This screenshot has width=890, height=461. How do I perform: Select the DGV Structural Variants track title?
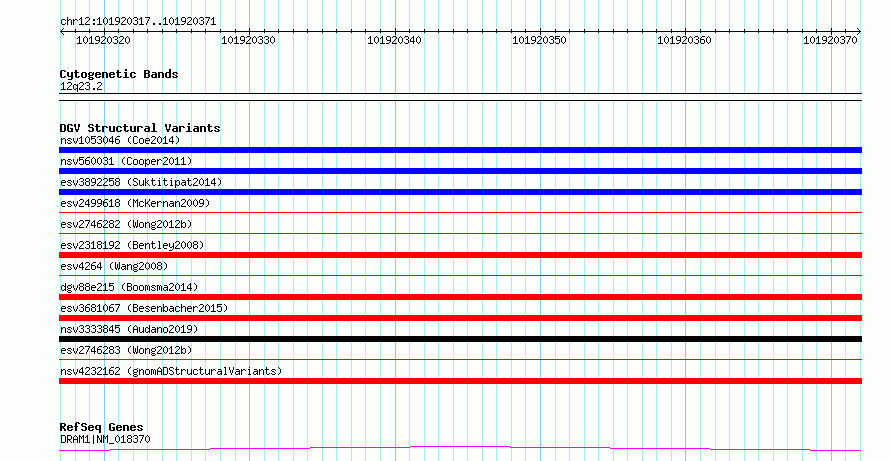click(x=140, y=128)
